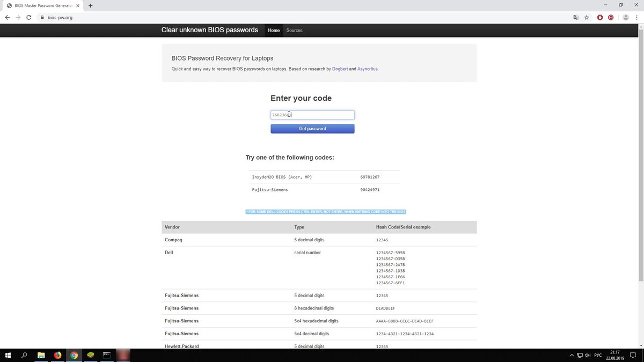
Task: Go back to the previous page
Action: point(7,17)
